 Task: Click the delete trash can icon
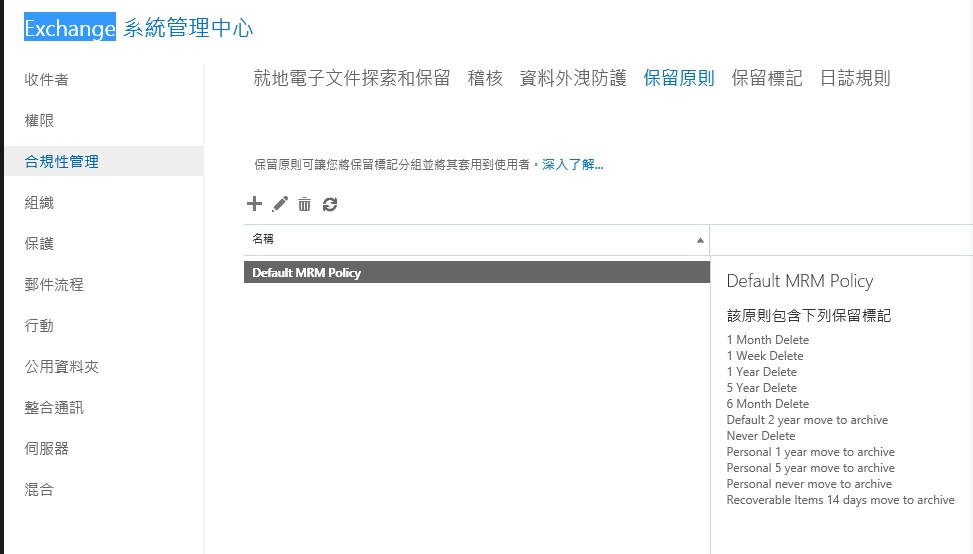[304, 204]
